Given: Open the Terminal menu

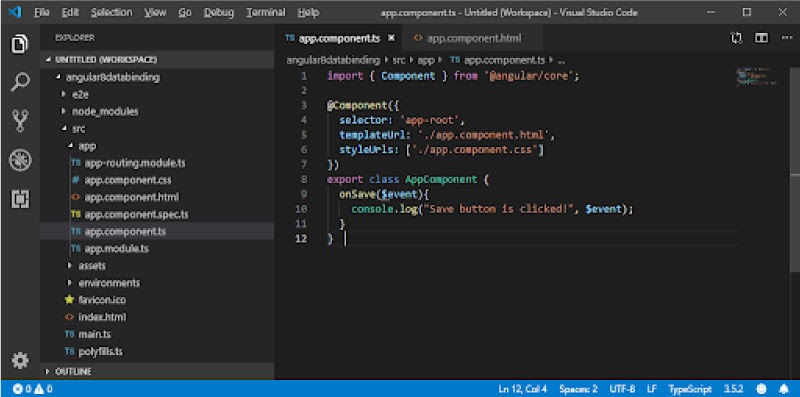Looking at the screenshot, I should coord(265,12).
